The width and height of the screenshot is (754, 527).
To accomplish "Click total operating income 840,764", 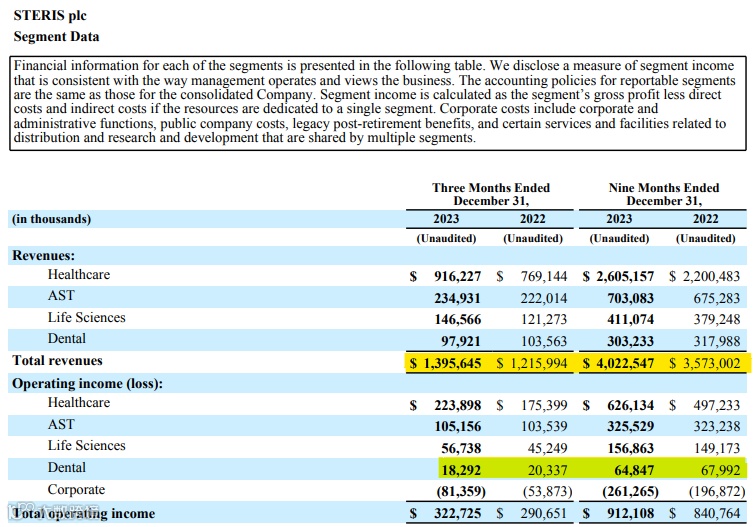I will coord(716,513).
